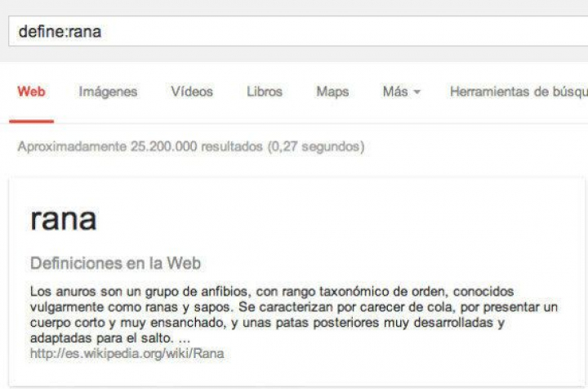The width and height of the screenshot is (588, 389).
Task: Click the red underline below Web tab
Action: (31, 121)
